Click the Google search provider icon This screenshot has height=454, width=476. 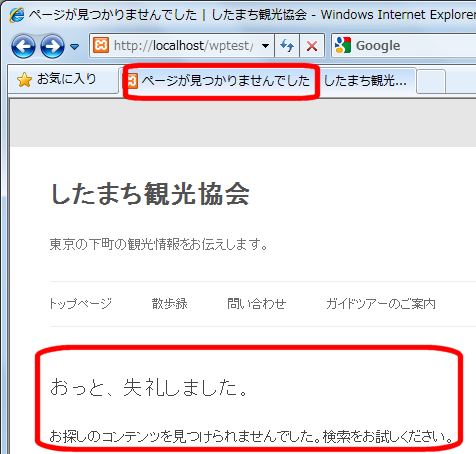(343, 45)
